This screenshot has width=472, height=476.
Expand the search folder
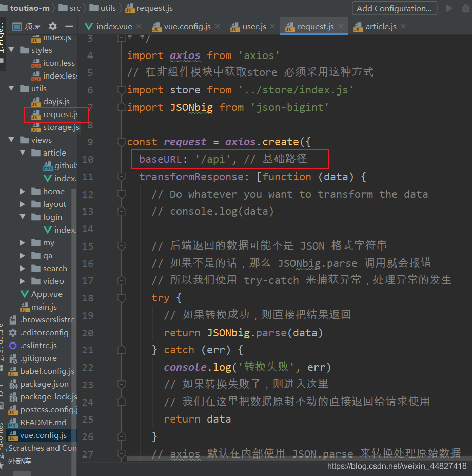pos(23,268)
